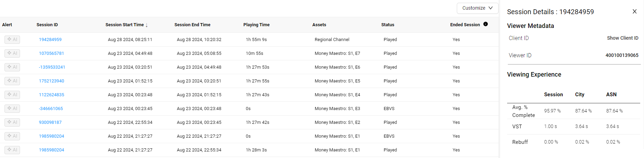Close the Session Details panel
The height and width of the screenshot is (158, 644).
click(634, 11)
